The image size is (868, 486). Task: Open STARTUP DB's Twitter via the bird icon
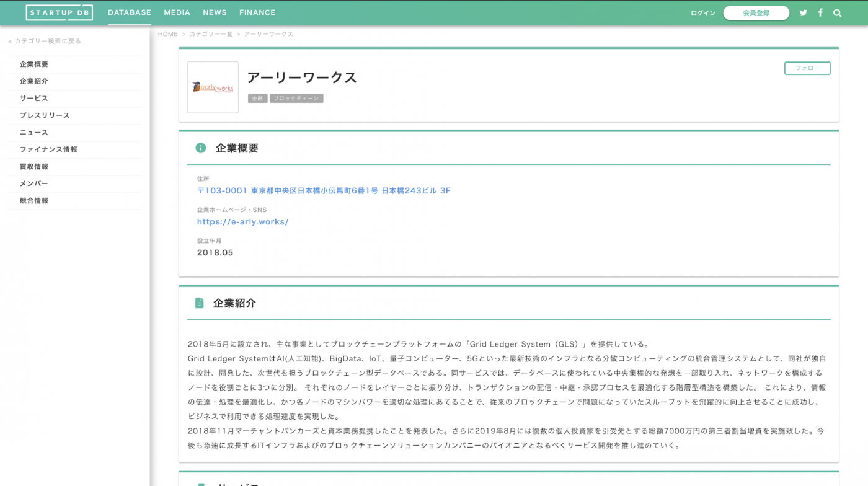(x=803, y=12)
